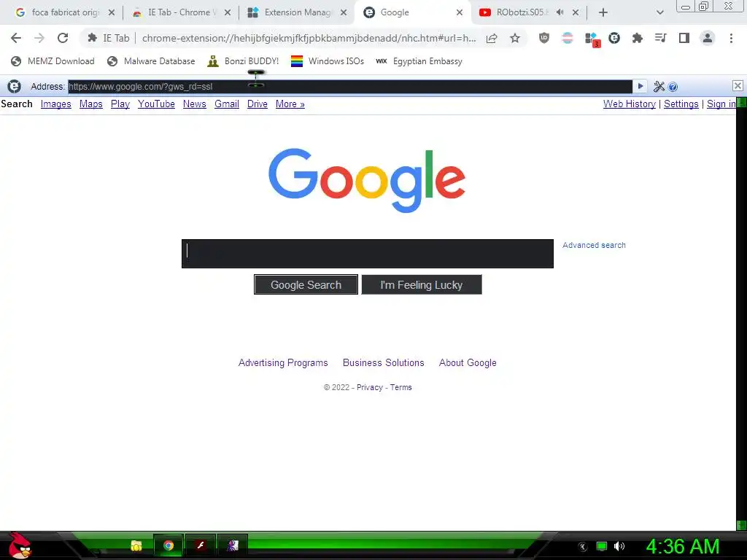Click the page vertical scrollbar track
This screenshot has width=747, height=560.
click(x=741, y=314)
